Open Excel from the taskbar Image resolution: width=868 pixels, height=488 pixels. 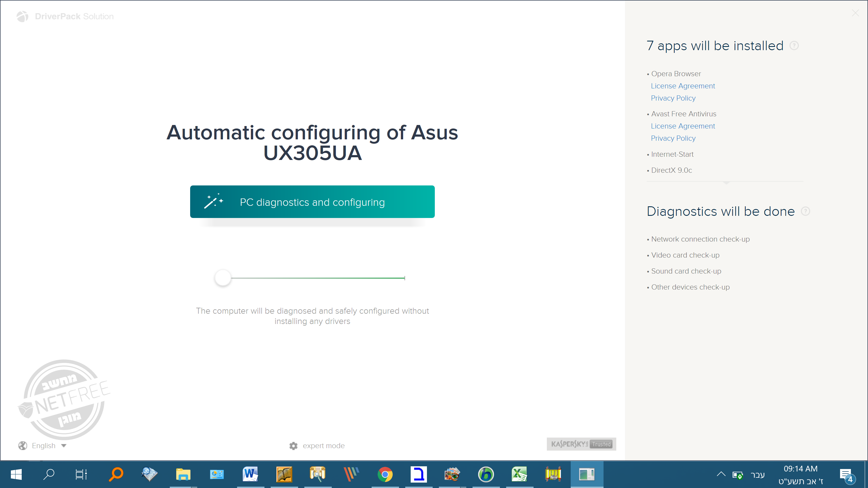coord(519,474)
